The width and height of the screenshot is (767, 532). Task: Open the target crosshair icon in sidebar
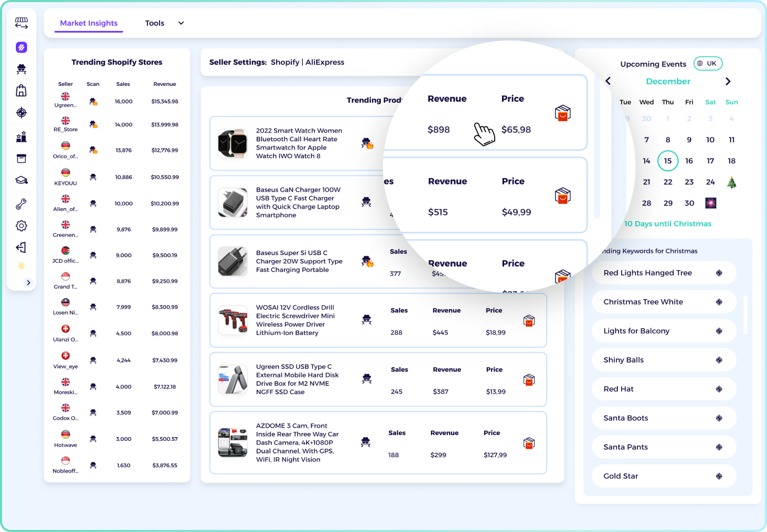click(x=22, y=113)
